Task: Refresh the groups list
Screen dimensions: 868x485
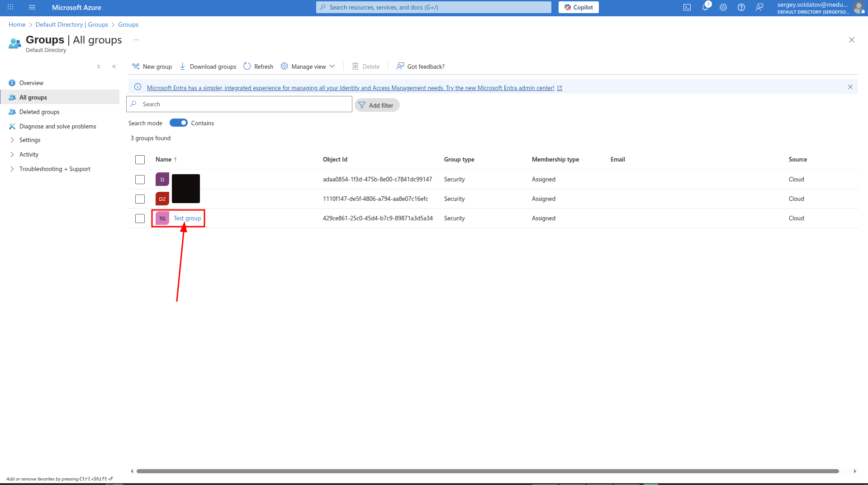Action: point(258,67)
